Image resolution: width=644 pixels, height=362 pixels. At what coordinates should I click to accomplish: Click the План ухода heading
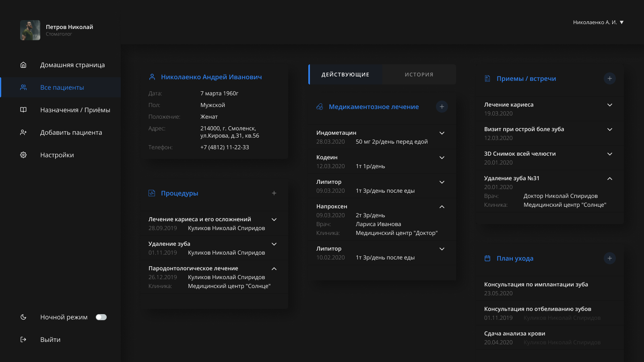[x=515, y=258]
